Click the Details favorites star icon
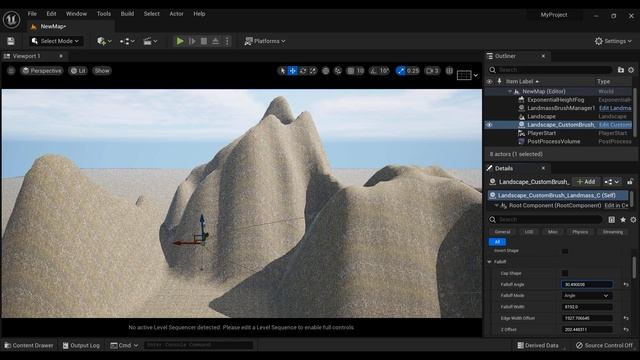The image size is (640, 360). tap(623, 220)
